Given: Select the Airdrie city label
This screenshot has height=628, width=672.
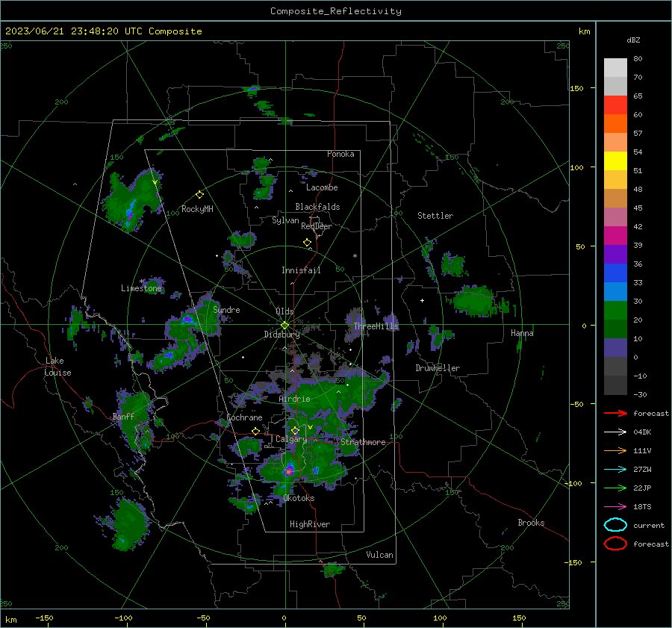Looking at the screenshot, I should pos(294,399).
